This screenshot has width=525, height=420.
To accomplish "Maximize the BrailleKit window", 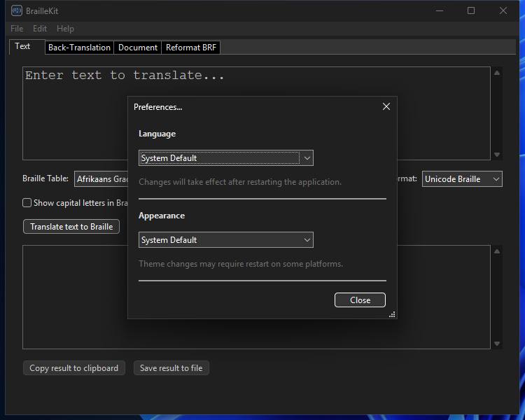I will (x=471, y=10).
